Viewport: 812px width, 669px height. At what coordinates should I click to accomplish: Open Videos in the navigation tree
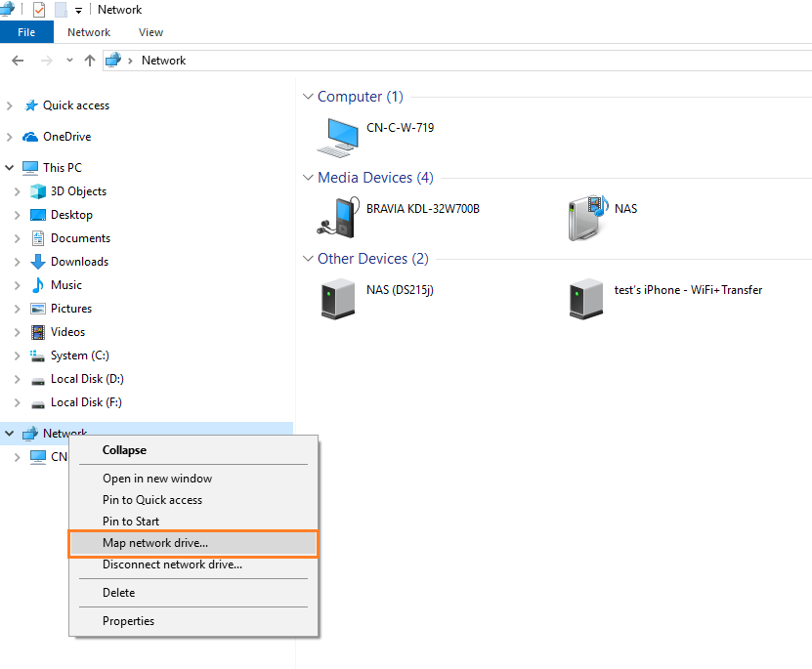coord(67,332)
